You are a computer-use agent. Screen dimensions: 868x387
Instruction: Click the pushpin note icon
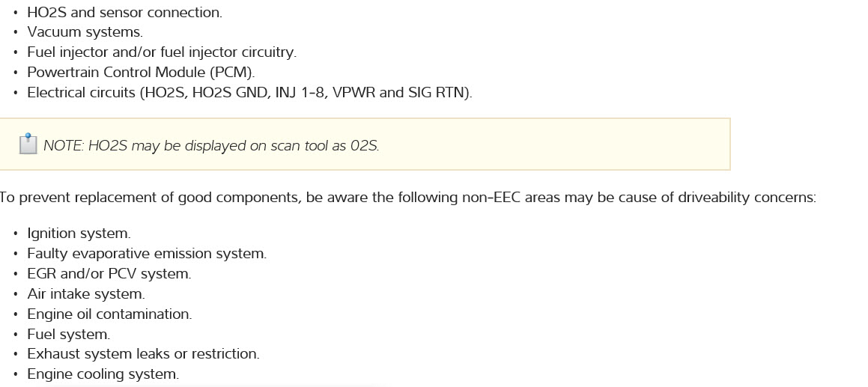pos(28,144)
